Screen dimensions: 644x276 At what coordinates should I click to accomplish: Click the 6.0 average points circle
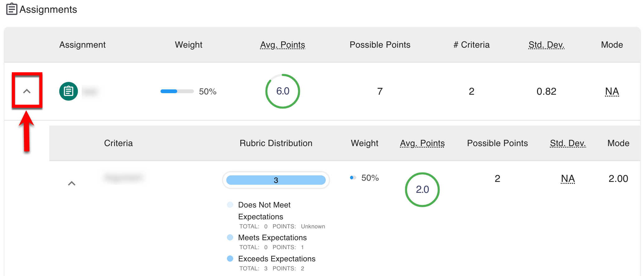(282, 91)
